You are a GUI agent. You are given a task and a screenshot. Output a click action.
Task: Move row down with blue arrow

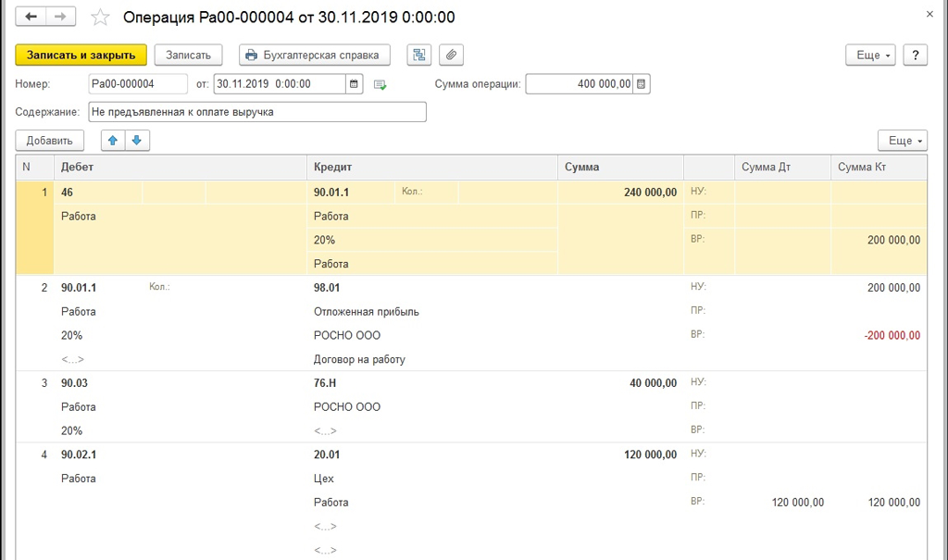coord(136,141)
